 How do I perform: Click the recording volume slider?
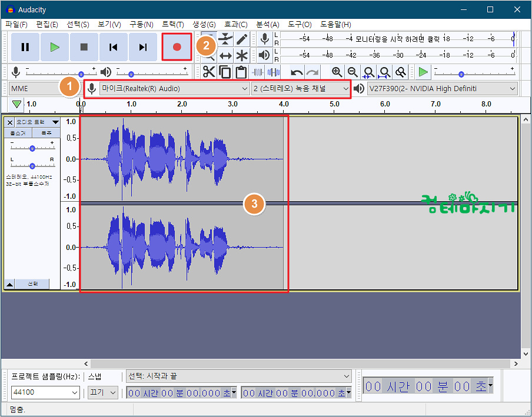(x=61, y=72)
